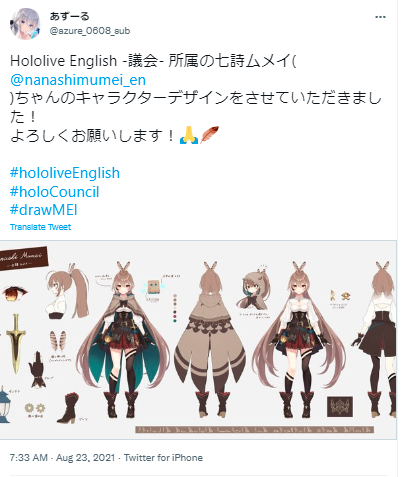Click the feather emoji in the tweet
Image resolution: width=401 pixels, height=477 pixels.
click(x=209, y=135)
